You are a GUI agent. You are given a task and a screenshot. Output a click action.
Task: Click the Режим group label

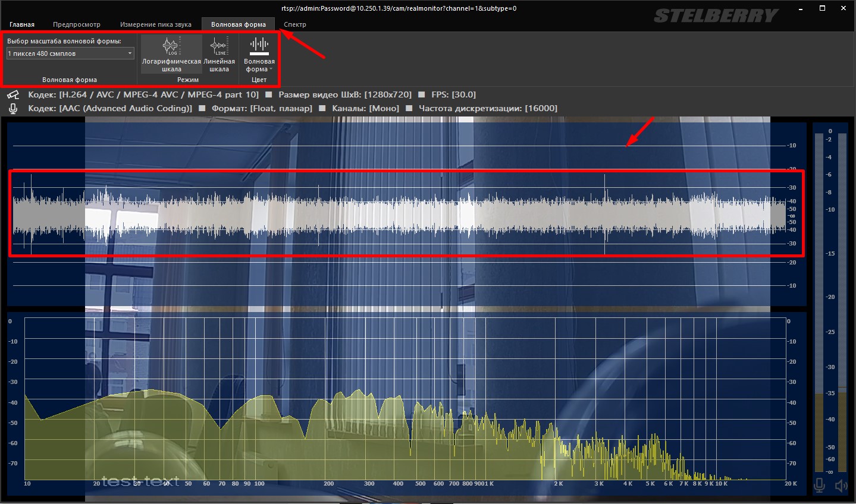(188, 80)
